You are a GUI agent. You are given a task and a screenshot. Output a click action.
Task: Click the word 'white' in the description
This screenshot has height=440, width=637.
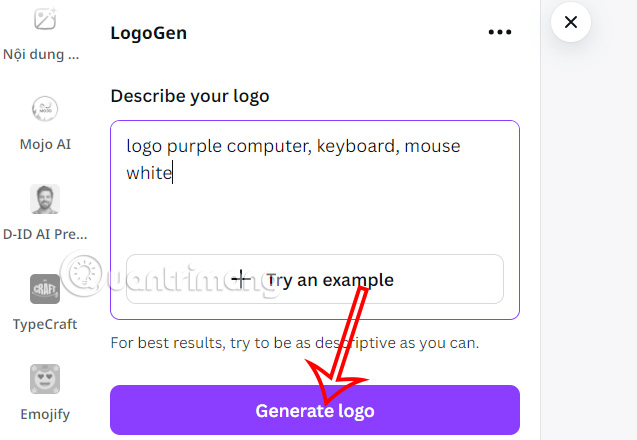click(x=149, y=173)
